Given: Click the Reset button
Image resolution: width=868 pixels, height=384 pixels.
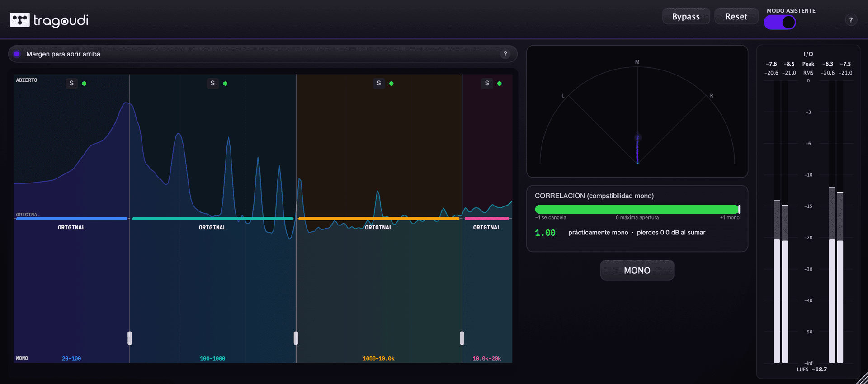Looking at the screenshot, I should tap(736, 16).
